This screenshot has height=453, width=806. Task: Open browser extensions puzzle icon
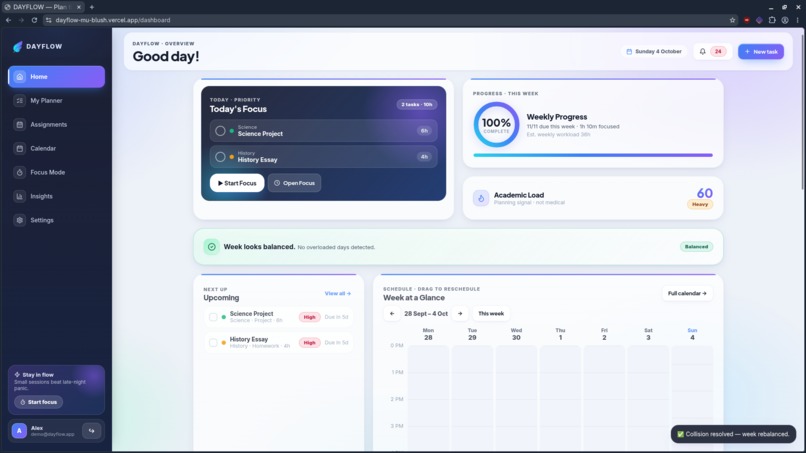coord(772,20)
